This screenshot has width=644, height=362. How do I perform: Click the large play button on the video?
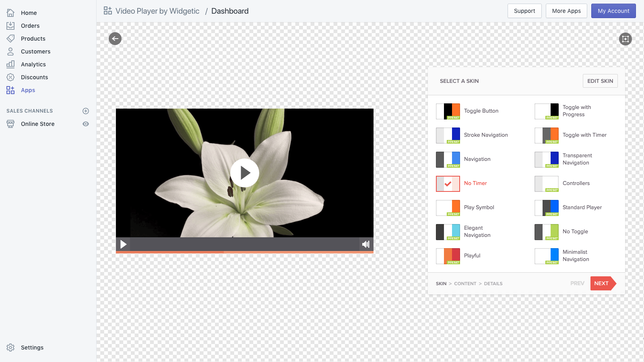[x=244, y=173]
